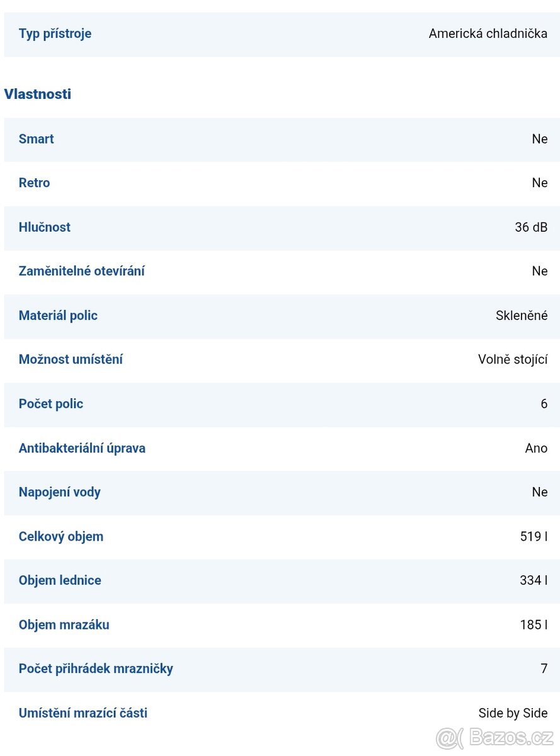Click the Americká chladnička value
Screen dimensions: 560x756
click(488, 34)
